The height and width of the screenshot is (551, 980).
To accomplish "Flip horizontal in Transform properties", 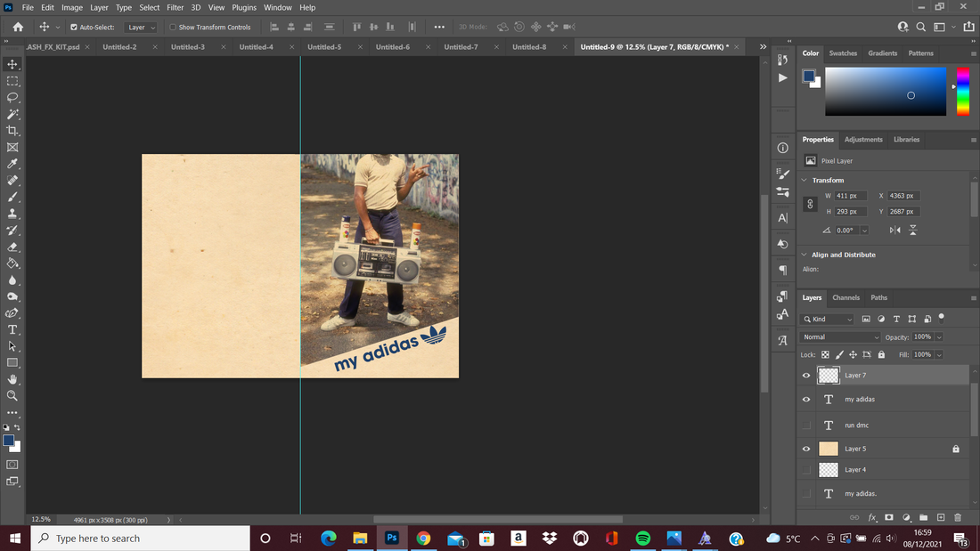I will pos(895,230).
